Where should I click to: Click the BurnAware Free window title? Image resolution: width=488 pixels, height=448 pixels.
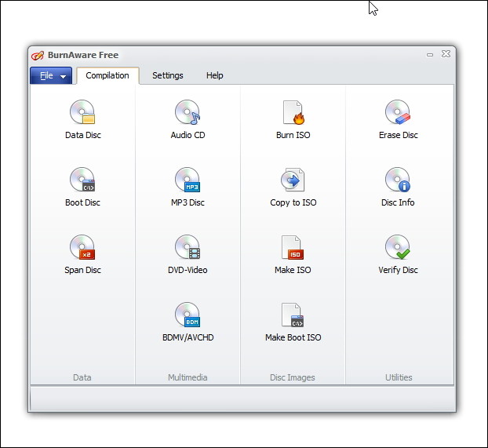[83, 55]
